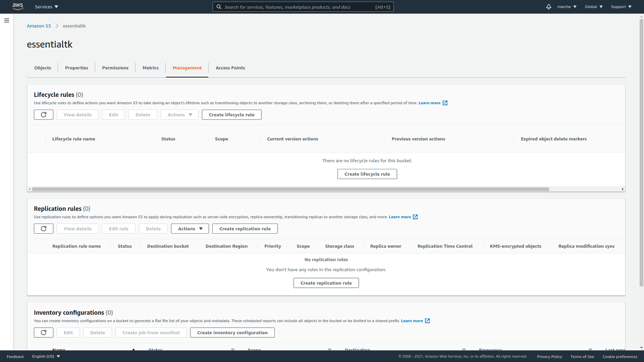Open the English (US) language selector
Screen dimensions: 644x362
(x=46, y=356)
